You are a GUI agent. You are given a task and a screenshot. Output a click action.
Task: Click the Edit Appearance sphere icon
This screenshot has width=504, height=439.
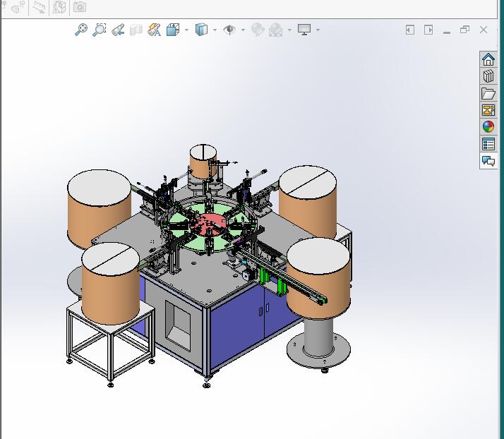257,30
